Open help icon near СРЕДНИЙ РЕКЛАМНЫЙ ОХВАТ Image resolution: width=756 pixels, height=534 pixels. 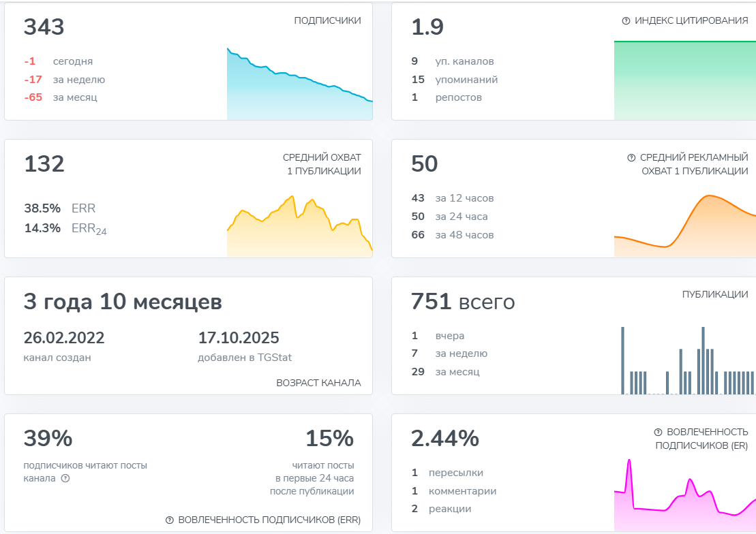pyautogui.click(x=631, y=158)
